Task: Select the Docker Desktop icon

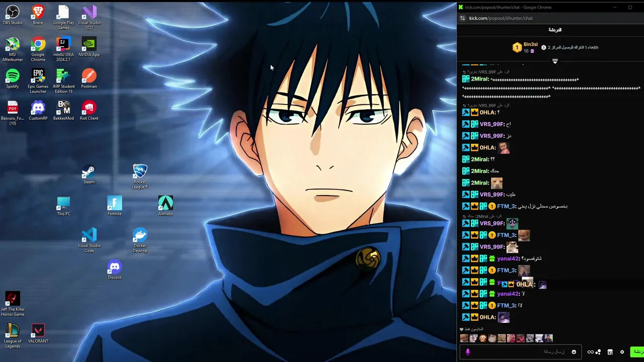Action: pos(140,240)
